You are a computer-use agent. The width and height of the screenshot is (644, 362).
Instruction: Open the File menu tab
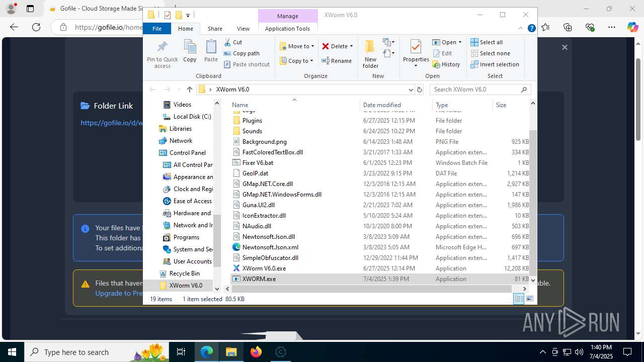tap(157, 29)
